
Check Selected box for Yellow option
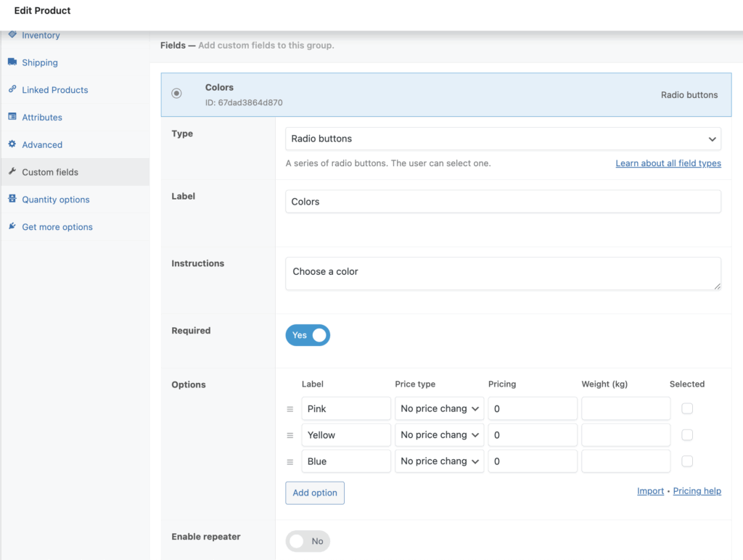(x=687, y=435)
